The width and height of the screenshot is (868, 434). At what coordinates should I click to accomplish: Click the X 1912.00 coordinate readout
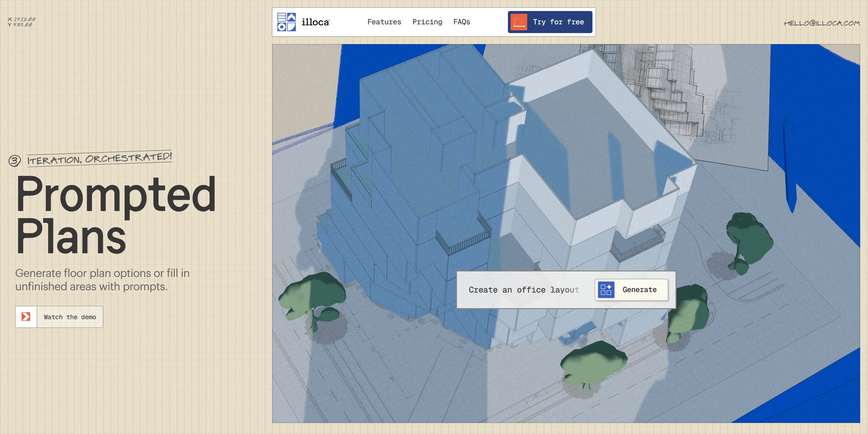[22, 19]
